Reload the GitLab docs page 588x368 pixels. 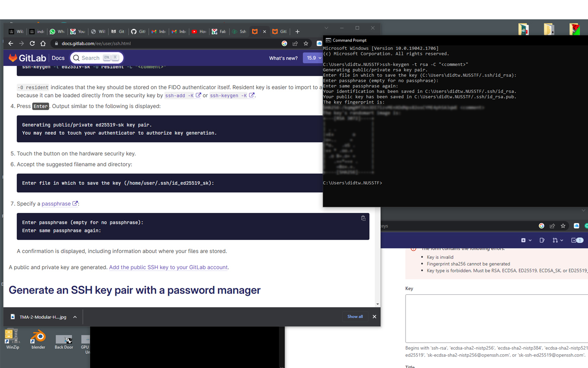tap(32, 43)
